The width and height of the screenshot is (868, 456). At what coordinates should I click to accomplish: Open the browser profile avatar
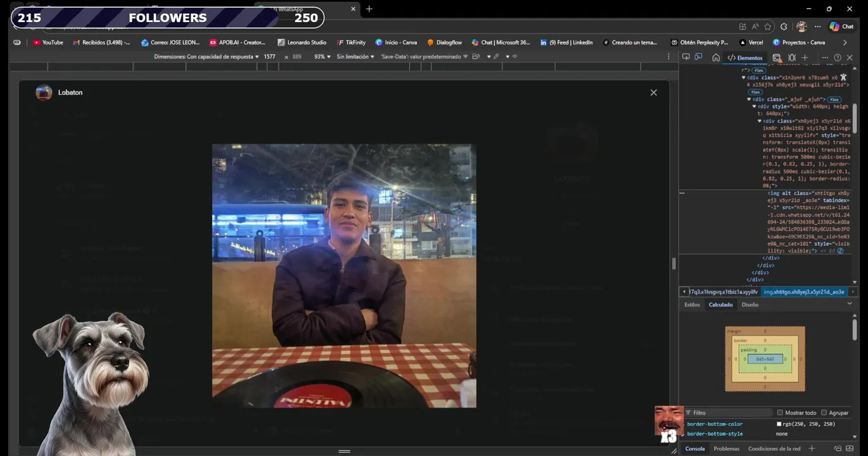click(802, 27)
